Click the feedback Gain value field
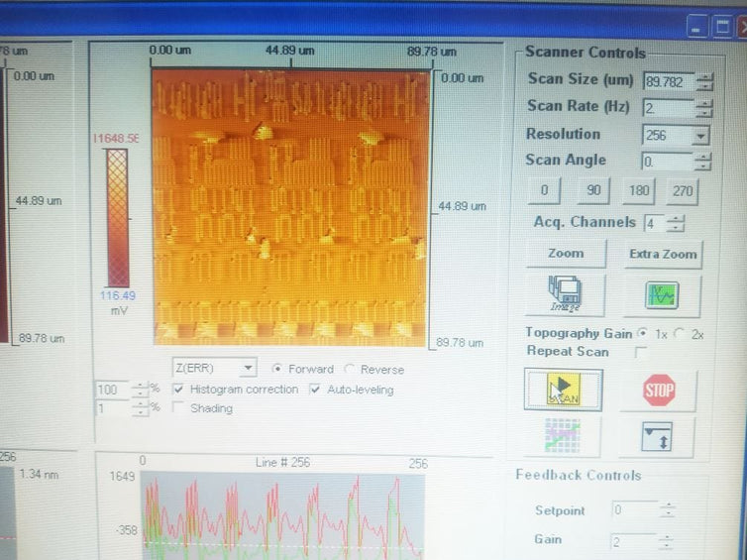747x560 pixels. [634, 542]
